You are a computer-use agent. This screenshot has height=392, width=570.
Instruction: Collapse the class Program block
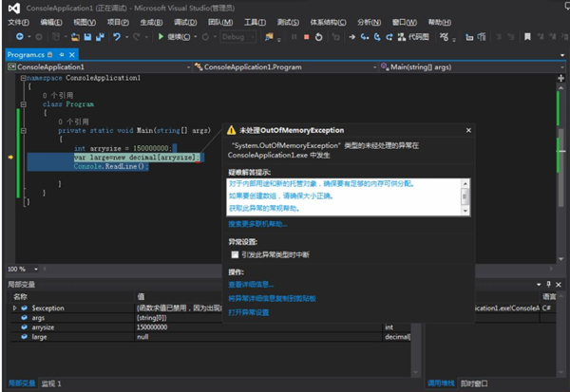tap(23, 104)
